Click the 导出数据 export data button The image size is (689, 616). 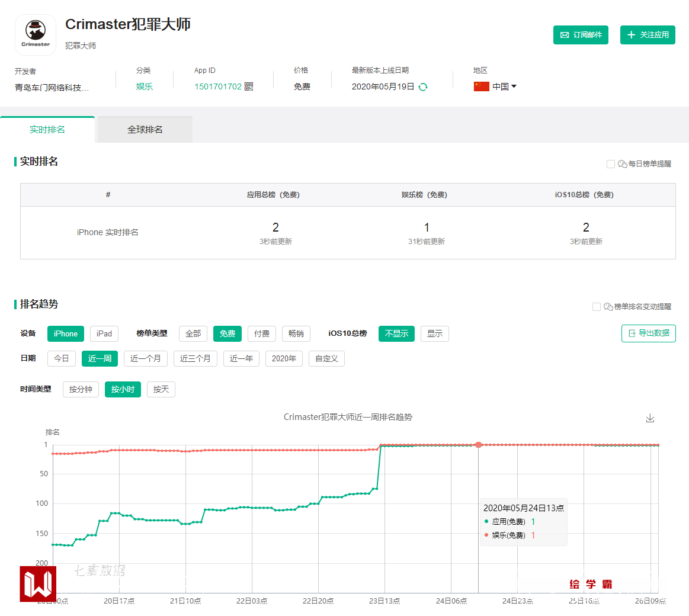click(648, 333)
